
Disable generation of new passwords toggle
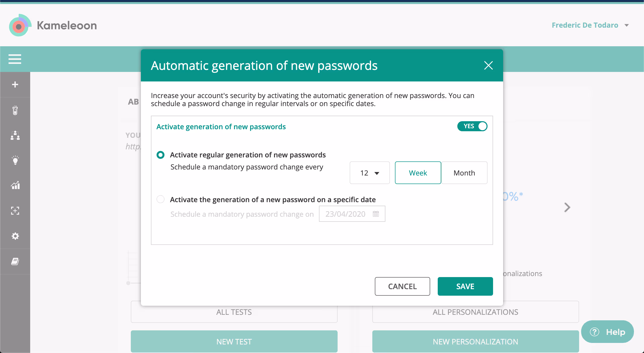pos(472,126)
